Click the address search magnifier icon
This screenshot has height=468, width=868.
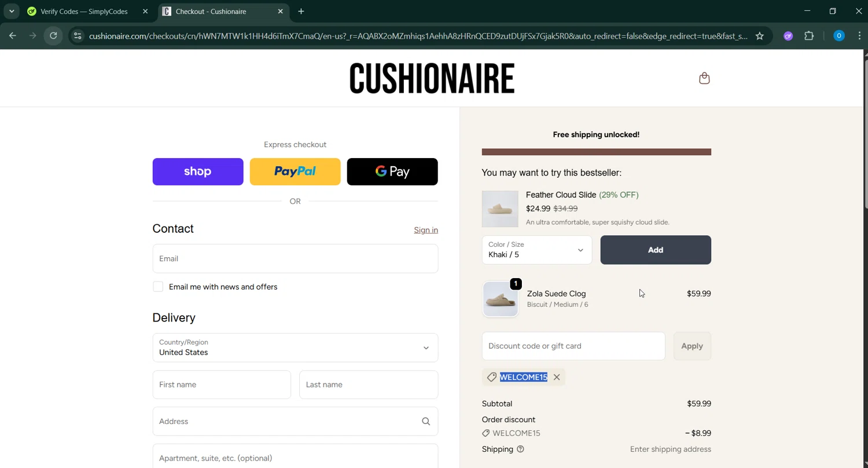pyautogui.click(x=426, y=422)
